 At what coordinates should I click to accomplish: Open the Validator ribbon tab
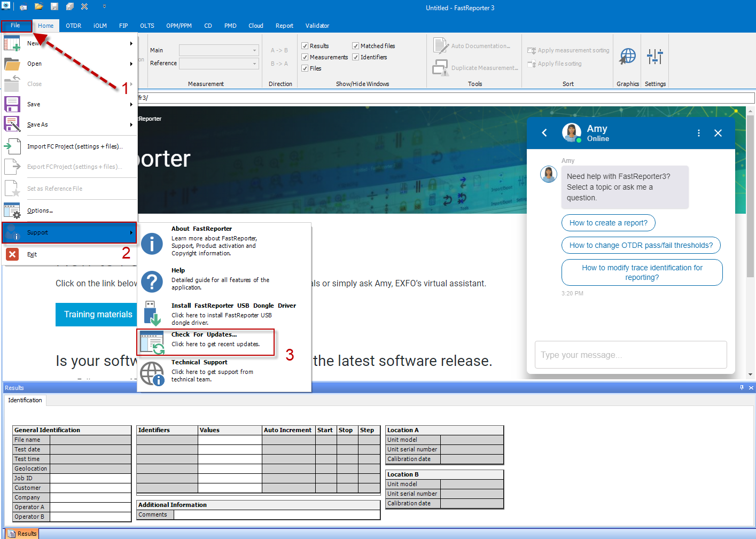[x=317, y=26]
